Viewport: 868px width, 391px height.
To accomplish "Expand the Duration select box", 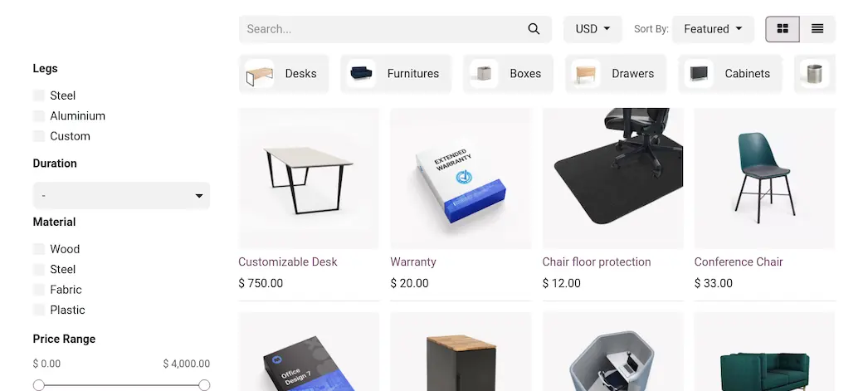I will coord(121,196).
